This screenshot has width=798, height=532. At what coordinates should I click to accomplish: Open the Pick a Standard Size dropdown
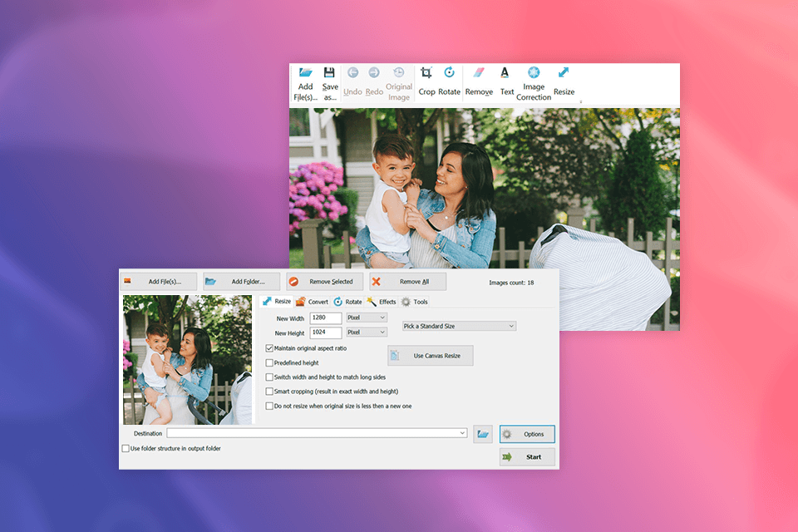[x=459, y=327]
